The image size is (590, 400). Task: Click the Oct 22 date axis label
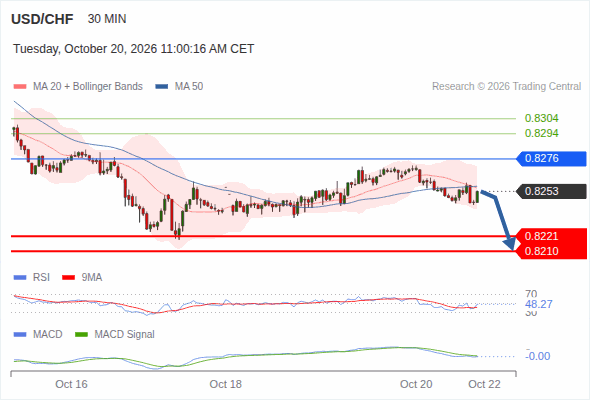pos(484,384)
